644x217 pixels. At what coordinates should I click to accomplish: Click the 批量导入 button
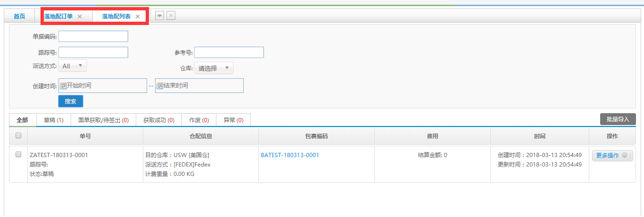[618, 119]
